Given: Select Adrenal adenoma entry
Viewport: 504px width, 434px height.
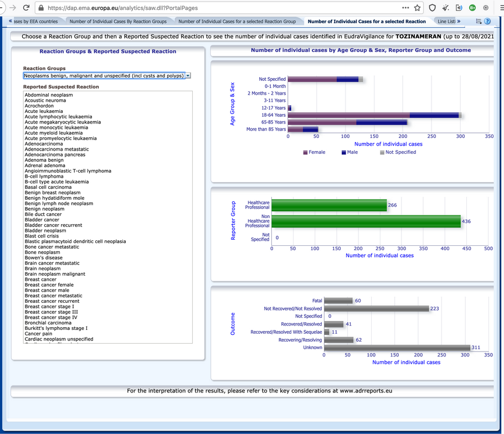Looking at the screenshot, I should pos(45,166).
